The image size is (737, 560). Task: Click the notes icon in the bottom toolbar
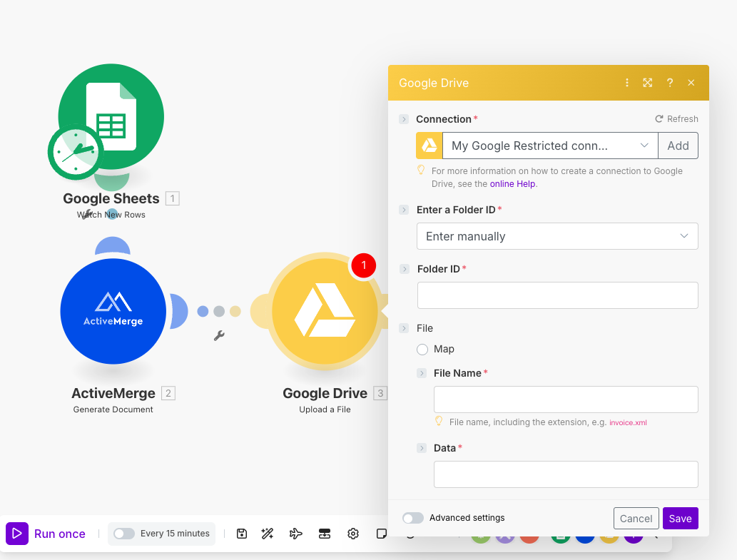point(381,533)
